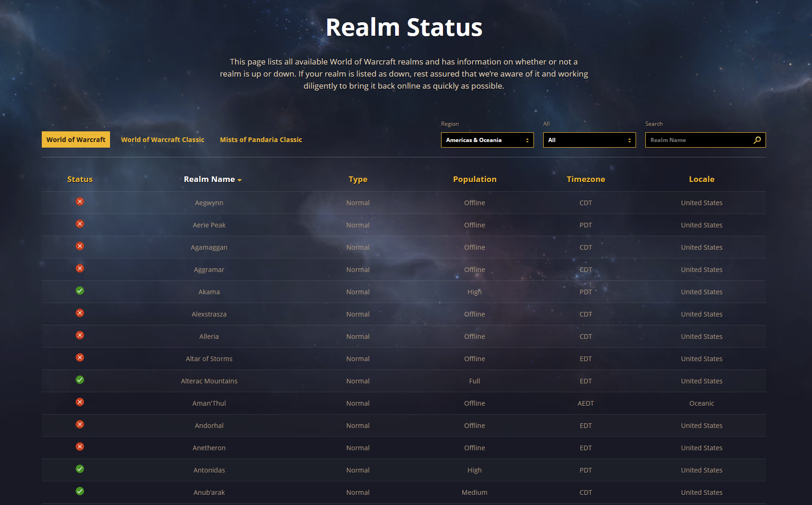Select the World of Warcraft tab

[76, 140]
